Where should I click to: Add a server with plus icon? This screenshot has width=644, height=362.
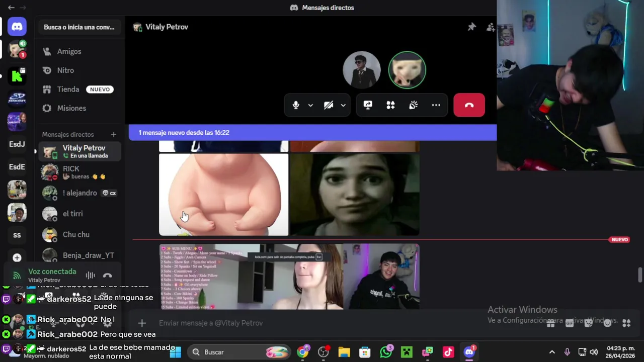pos(17,257)
